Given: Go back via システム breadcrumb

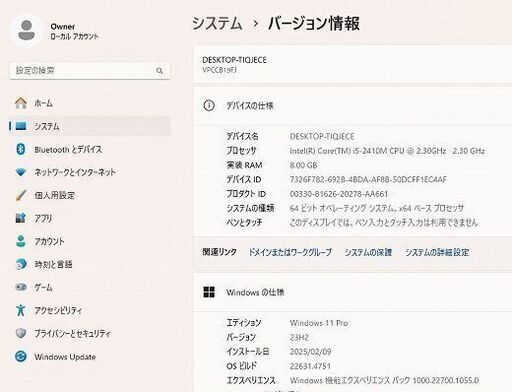Looking at the screenshot, I should pos(217,23).
